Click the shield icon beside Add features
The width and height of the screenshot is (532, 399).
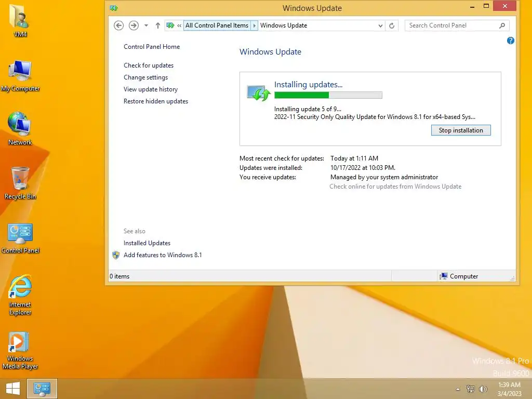(x=116, y=255)
